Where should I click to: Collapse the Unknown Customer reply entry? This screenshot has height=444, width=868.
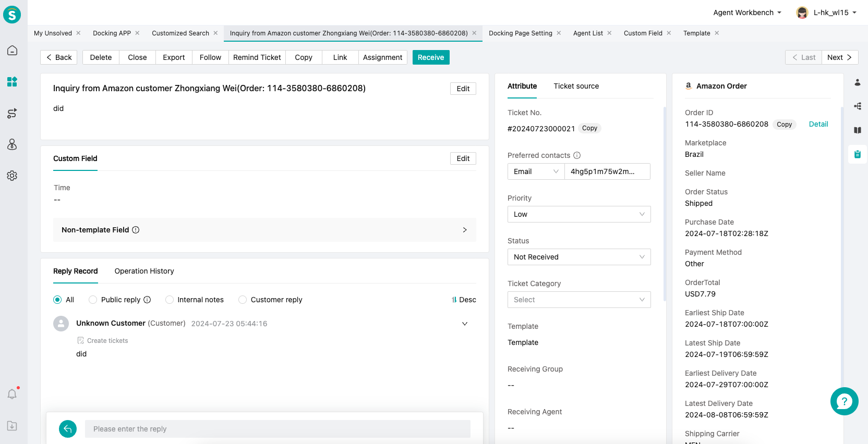point(465,324)
